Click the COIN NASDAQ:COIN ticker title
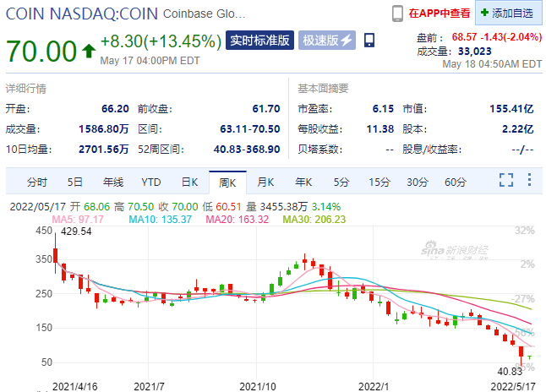 tap(82, 14)
